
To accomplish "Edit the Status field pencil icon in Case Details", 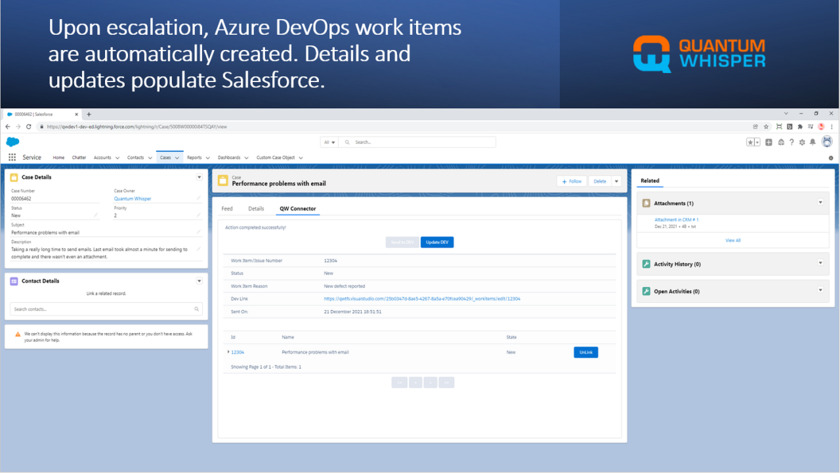I will (x=96, y=215).
